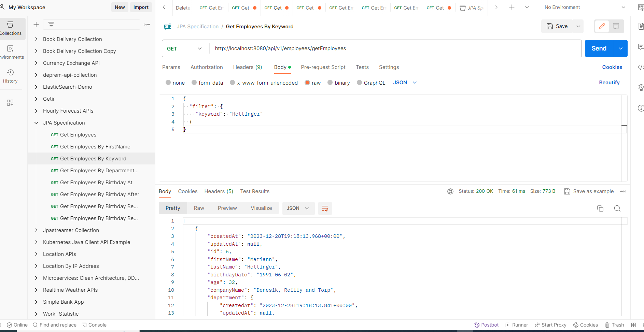Switch to the request Tests tab

[x=362, y=67]
